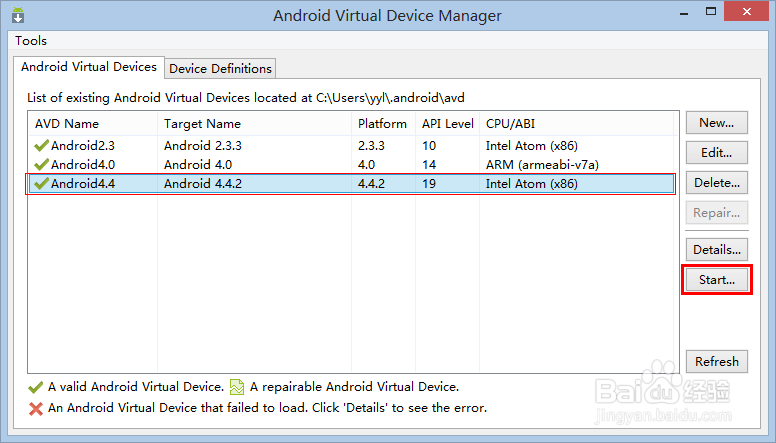Start the selected virtual device

[716, 280]
